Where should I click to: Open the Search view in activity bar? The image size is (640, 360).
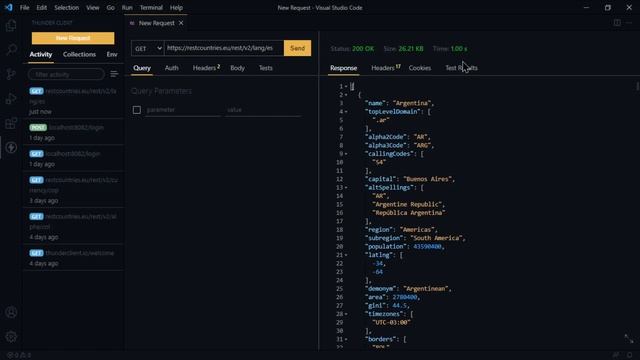point(11,50)
